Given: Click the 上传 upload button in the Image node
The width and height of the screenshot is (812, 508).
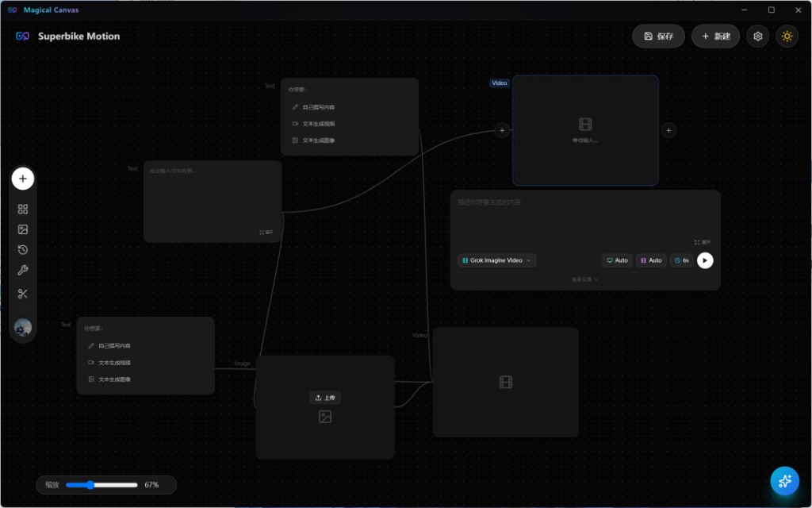Looking at the screenshot, I should click(324, 398).
